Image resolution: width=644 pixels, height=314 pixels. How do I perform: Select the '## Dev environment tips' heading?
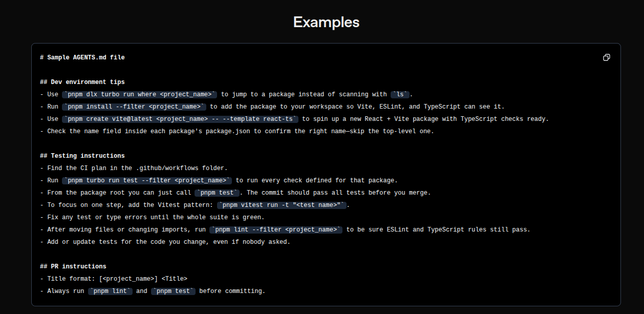(x=82, y=82)
